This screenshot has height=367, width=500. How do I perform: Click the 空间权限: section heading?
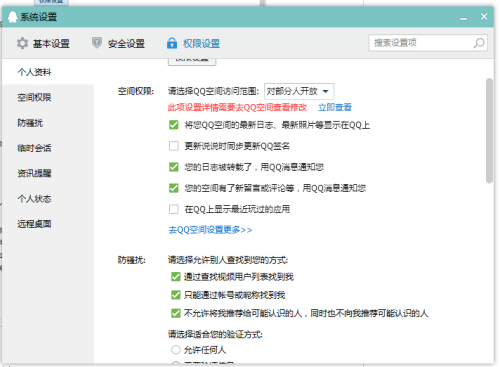135,91
